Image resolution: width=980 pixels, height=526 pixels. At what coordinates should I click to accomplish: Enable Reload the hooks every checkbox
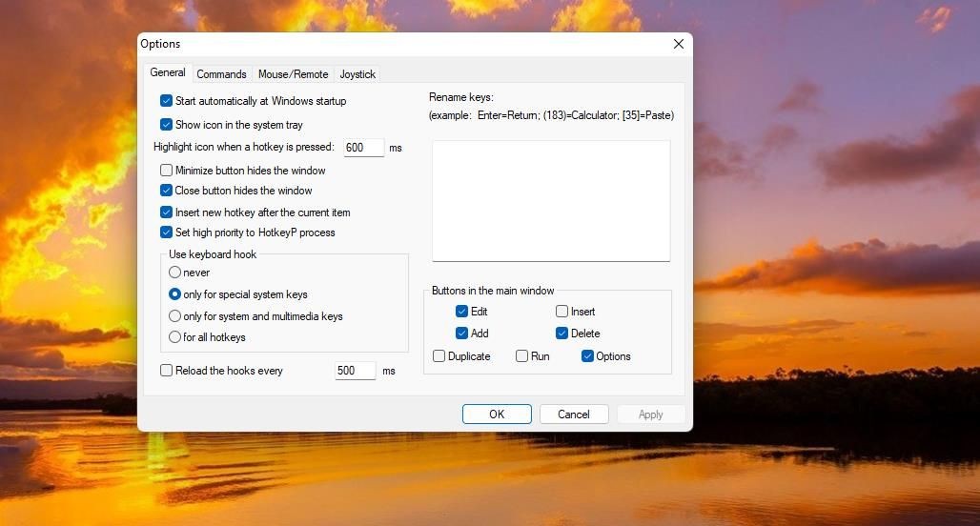[x=166, y=371]
